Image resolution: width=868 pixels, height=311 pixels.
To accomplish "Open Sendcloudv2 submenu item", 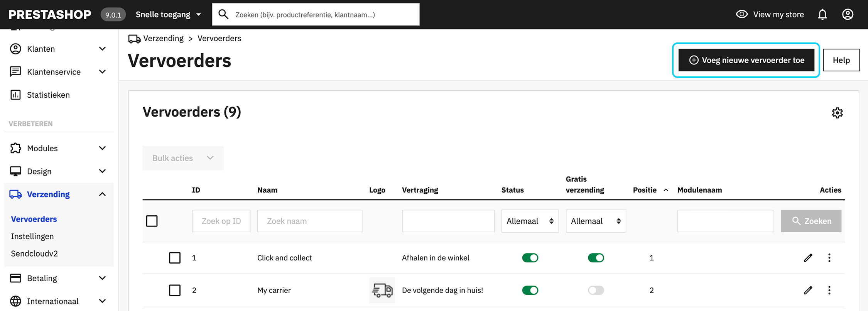I will click(34, 254).
